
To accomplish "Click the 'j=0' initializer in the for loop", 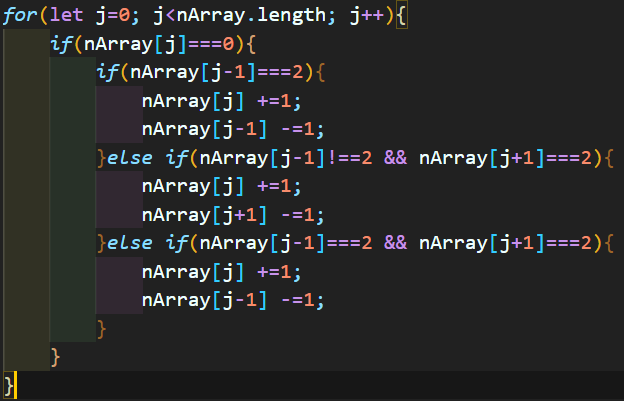I will (x=113, y=16).
